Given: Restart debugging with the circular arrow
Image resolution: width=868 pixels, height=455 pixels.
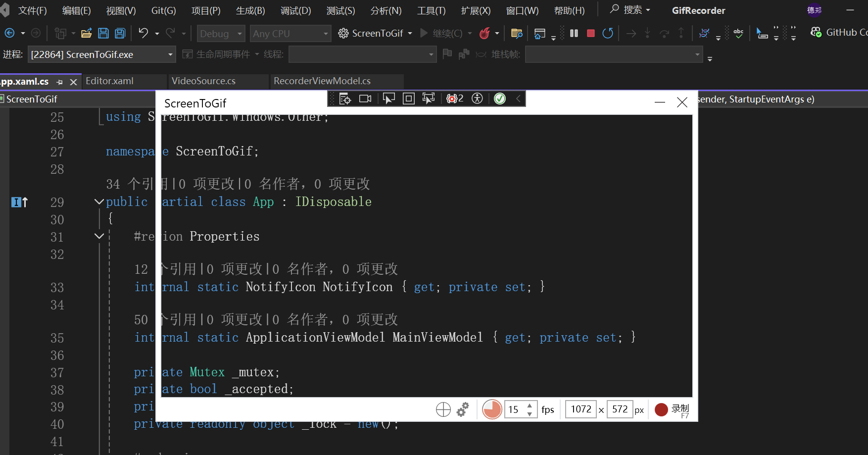Looking at the screenshot, I should 608,33.
